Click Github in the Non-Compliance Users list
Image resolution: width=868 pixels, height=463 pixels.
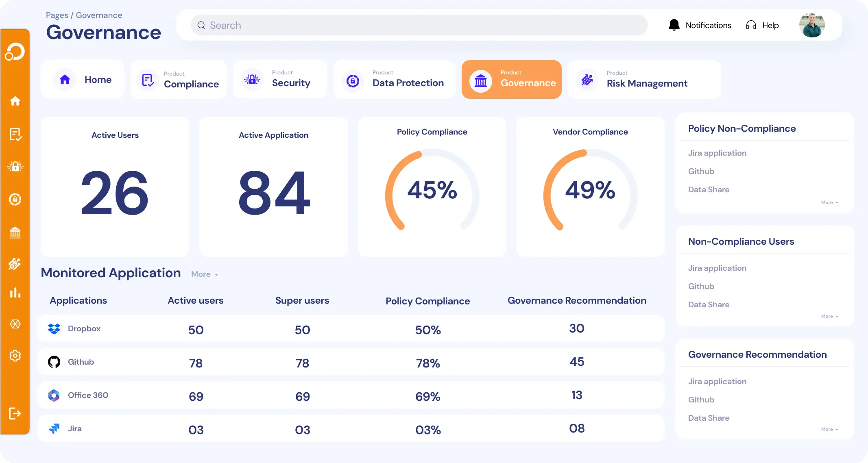point(701,286)
